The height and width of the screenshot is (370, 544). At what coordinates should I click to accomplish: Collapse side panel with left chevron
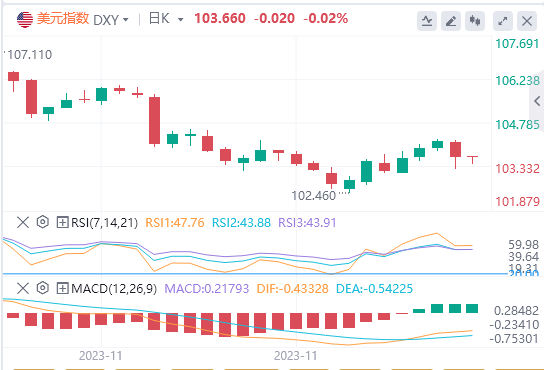pyautogui.click(x=537, y=101)
